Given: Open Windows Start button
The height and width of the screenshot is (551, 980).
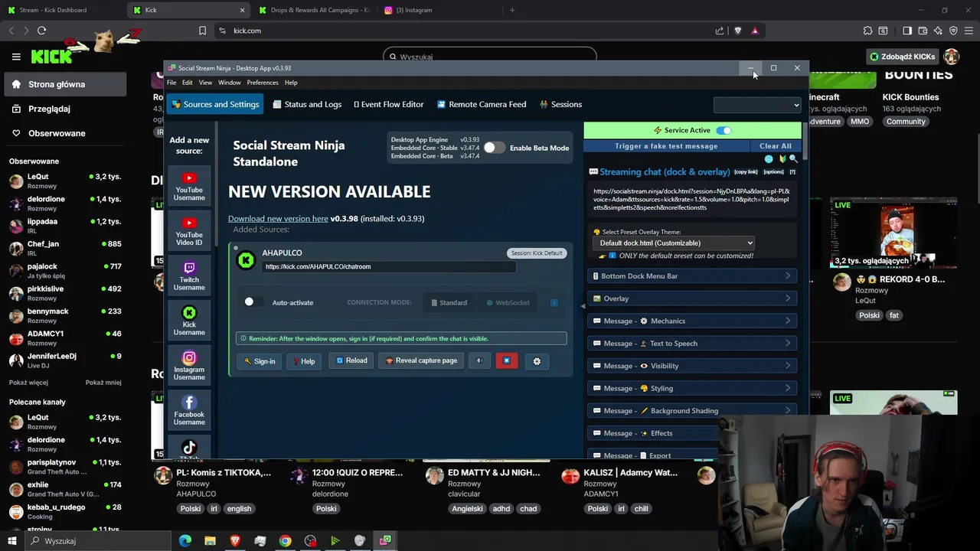Looking at the screenshot, I should coord(11,541).
